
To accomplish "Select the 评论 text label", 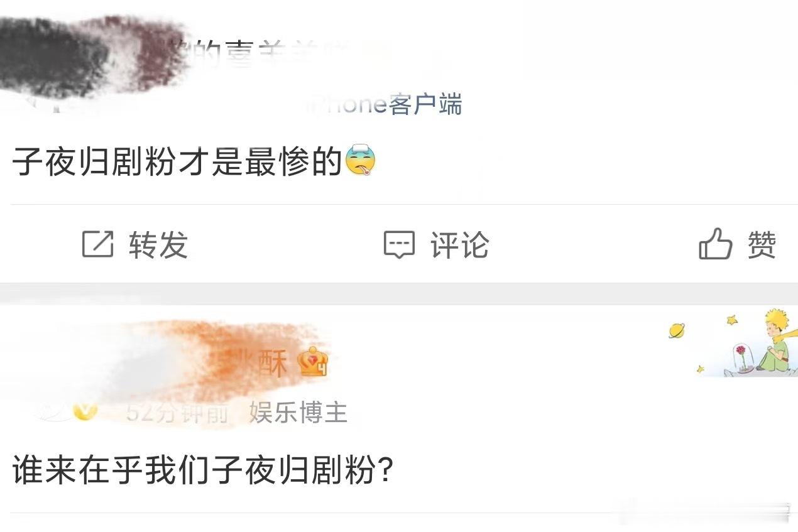I will [x=460, y=244].
